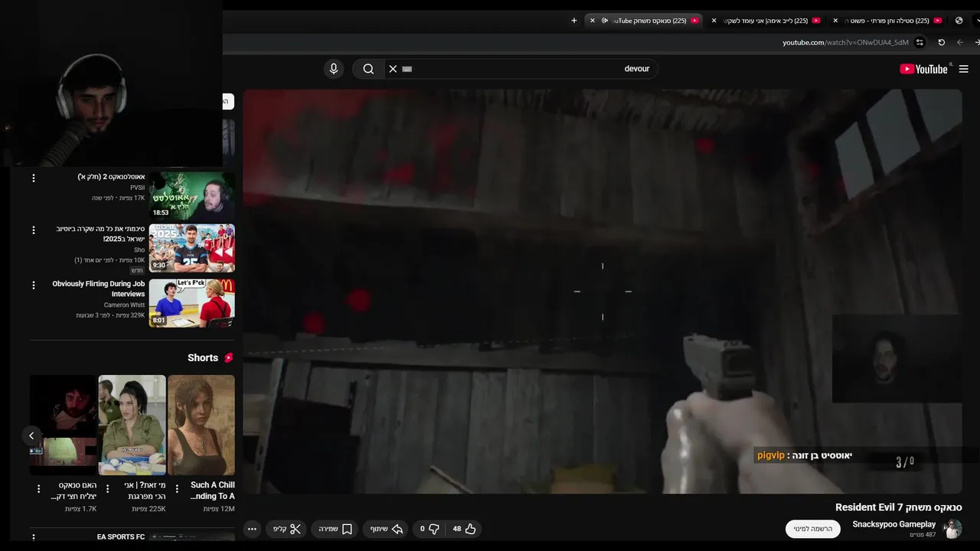Image resolution: width=980 pixels, height=551 pixels.
Task: Click the Shorts section logo icon
Action: (228, 357)
